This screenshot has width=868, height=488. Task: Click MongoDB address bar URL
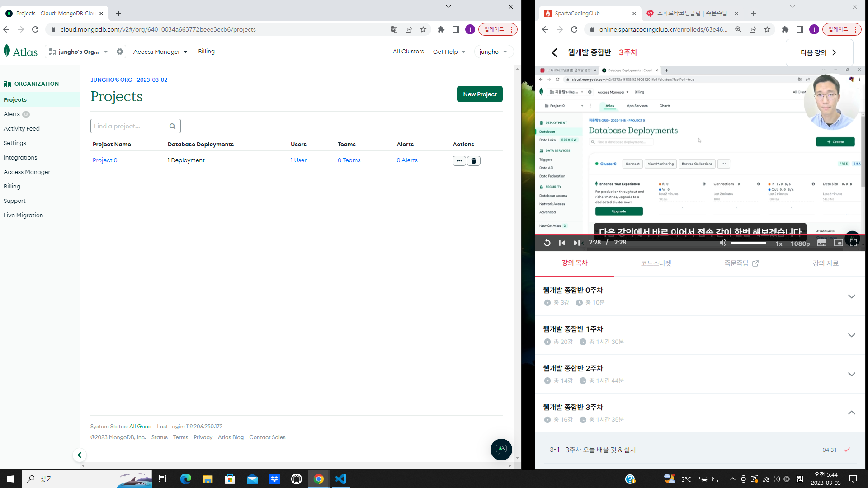point(158,29)
